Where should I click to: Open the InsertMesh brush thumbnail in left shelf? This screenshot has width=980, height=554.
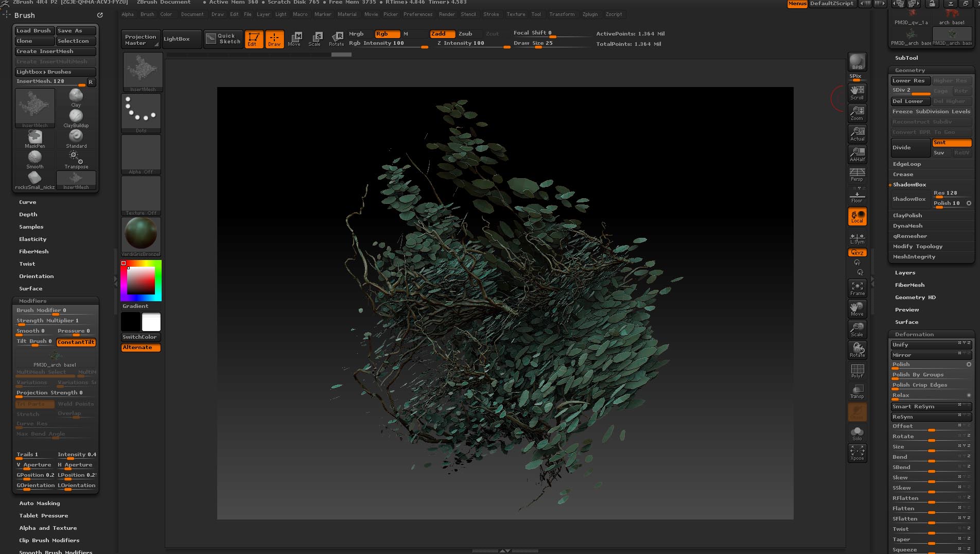[143, 72]
